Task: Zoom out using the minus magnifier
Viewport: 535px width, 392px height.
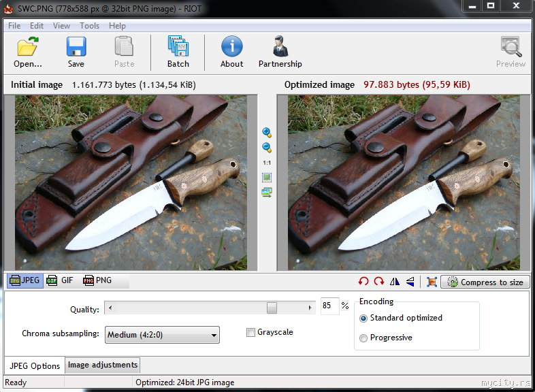Action: click(x=267, y=148)
